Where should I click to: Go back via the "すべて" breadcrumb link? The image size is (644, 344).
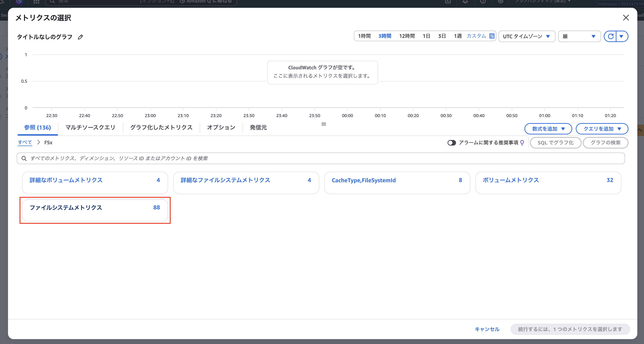(x=25, y=142)
